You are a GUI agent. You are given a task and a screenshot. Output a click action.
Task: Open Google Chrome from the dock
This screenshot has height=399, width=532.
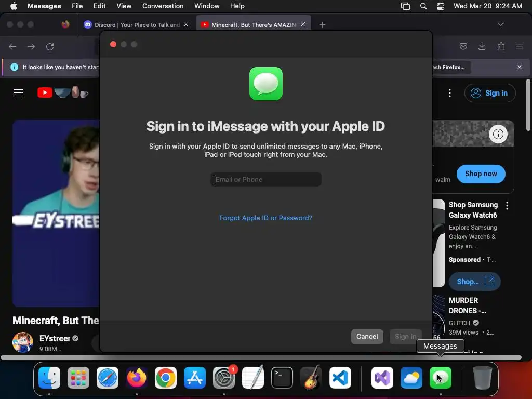(x=166, y=378)
